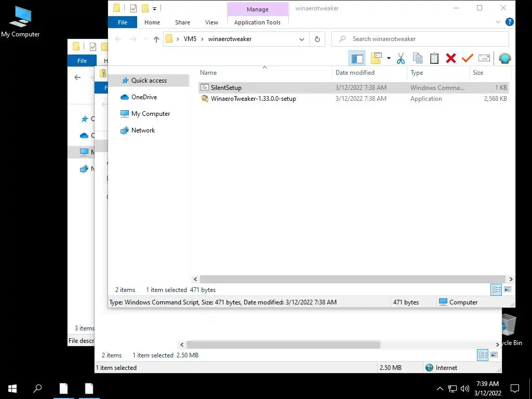
Task: Open the File ribbon tab in winaerotweaker window
Action: point(123,22)
